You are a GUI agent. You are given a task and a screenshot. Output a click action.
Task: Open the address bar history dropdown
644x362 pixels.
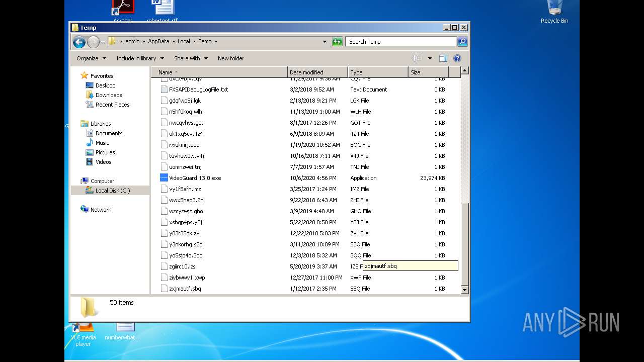(x=325, y=42)
